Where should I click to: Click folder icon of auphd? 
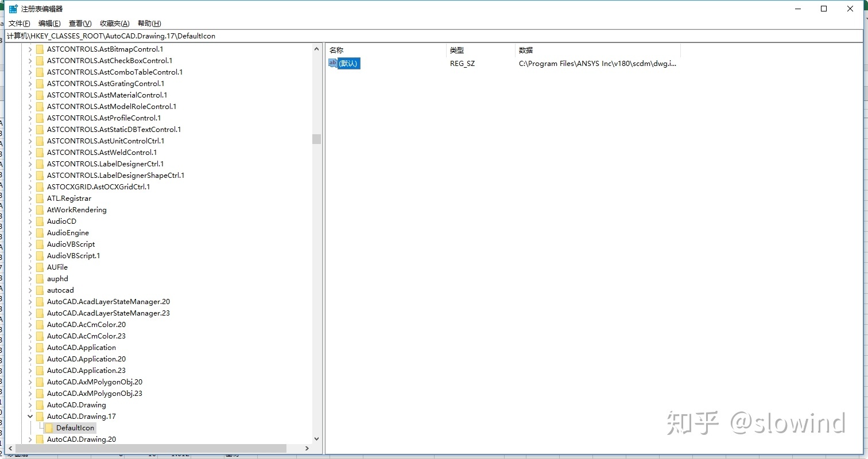point(40,279)
